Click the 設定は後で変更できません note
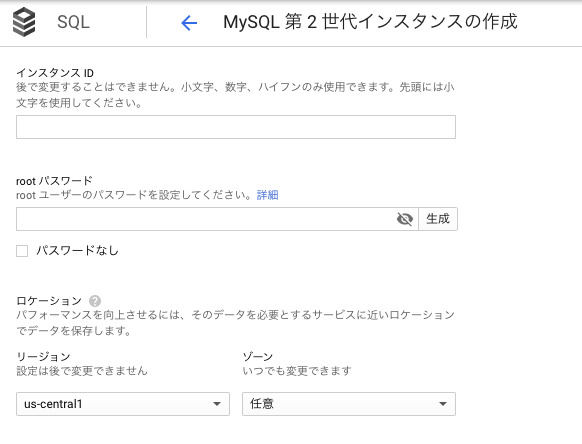Screen dimensions: 582x444 tap(82, 371)
